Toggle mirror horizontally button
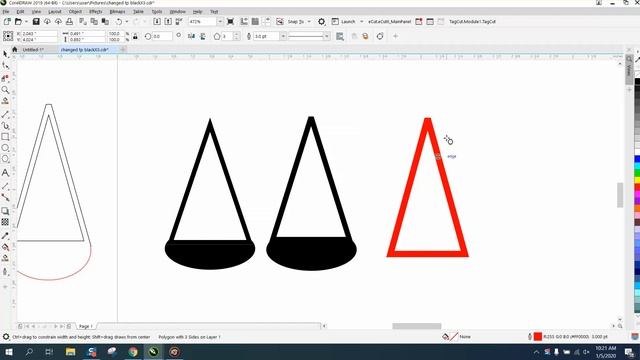640x360 pixels. [x=191, y=36]
